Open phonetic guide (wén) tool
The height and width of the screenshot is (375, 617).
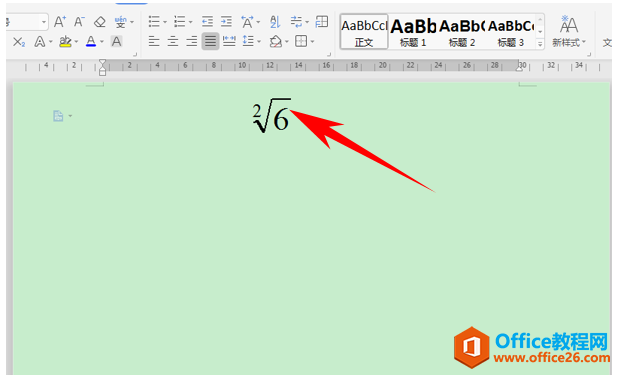point(120,22)
